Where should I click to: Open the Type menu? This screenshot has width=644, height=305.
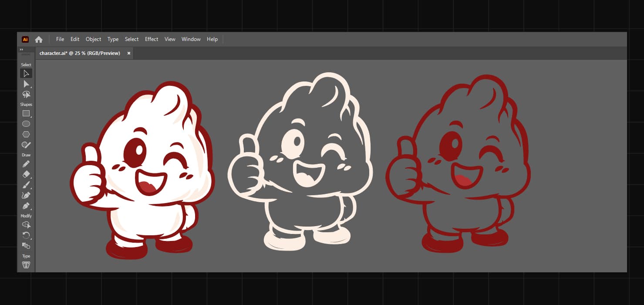pyautogui.click(x=113, y=39)
